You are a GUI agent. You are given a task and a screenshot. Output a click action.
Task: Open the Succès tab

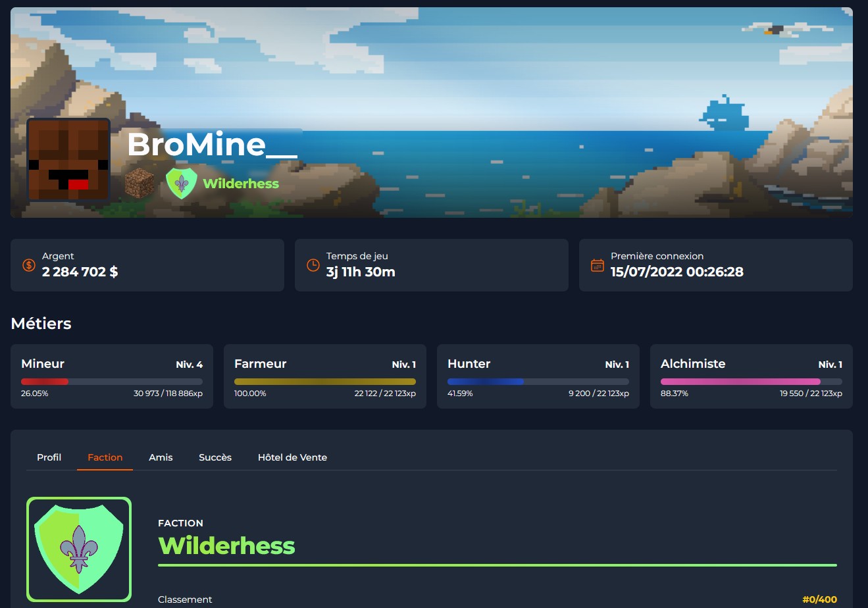point(215,457)
